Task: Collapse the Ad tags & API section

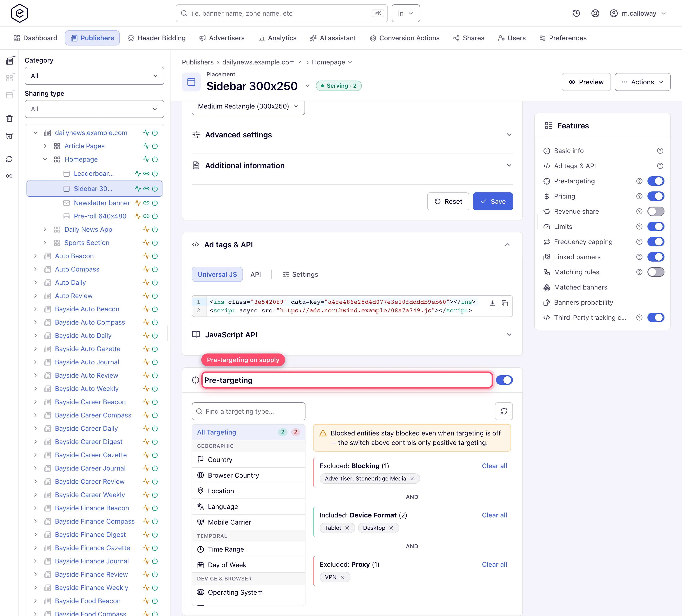Action: pyautogui.click(x=507, y=245)
